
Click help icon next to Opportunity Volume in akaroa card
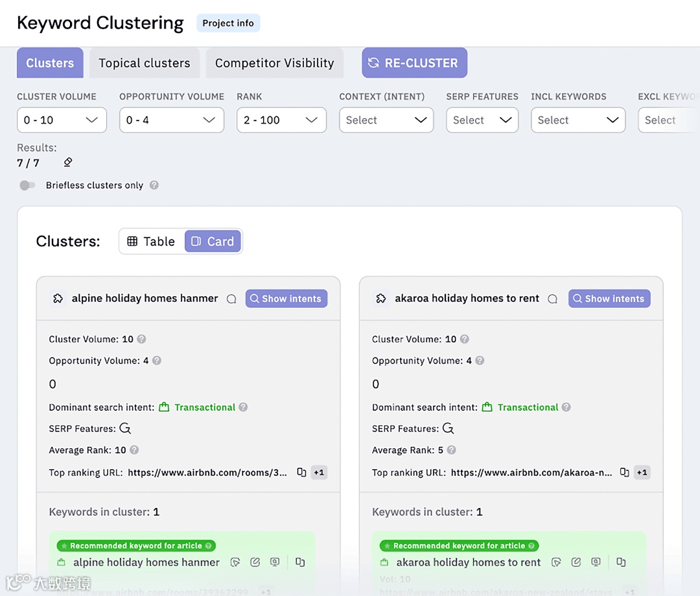(x=480, y=360)
